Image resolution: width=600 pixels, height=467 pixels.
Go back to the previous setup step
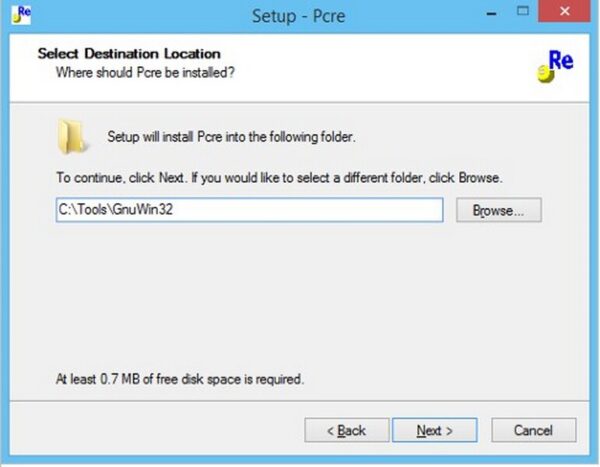347,430
